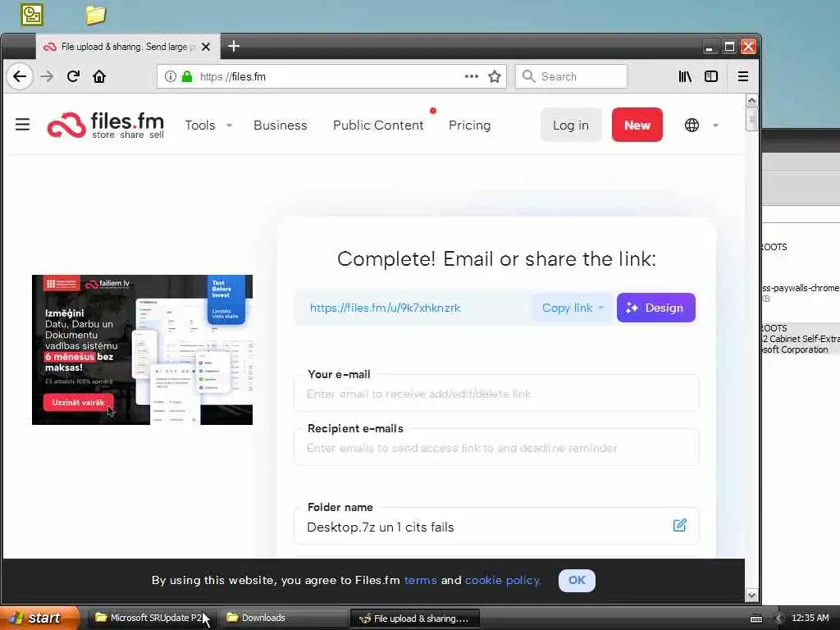This screenshot has height=630, width=840.
Task: Switch to Microsoft SRUpdate taskbar window
Action: [152, 618]
